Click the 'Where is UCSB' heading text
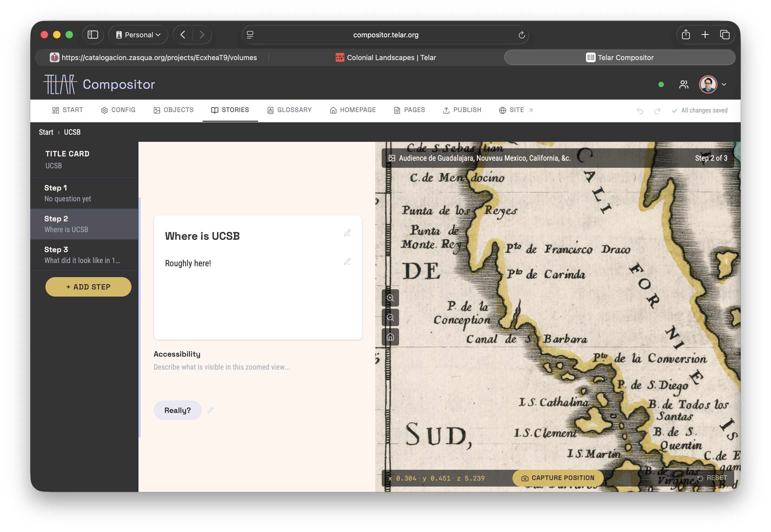This screenshot has width=771, height=532. 202,236
